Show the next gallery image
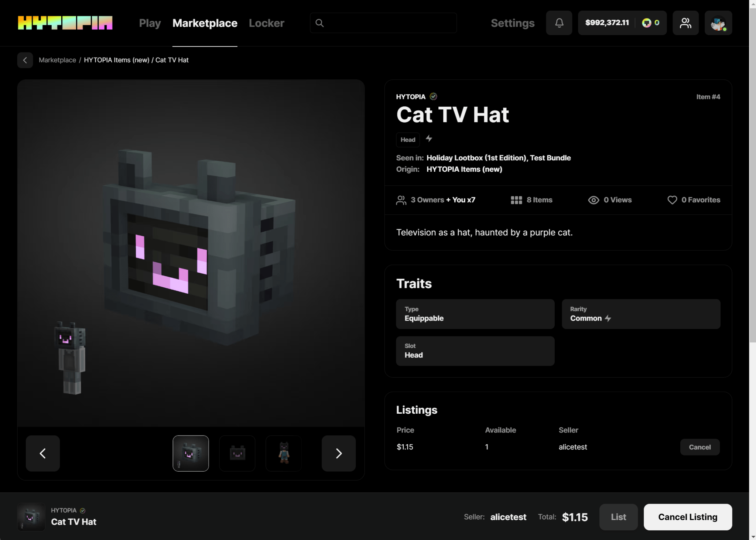This screenshot has height=540, width=756. pos(338,453)
